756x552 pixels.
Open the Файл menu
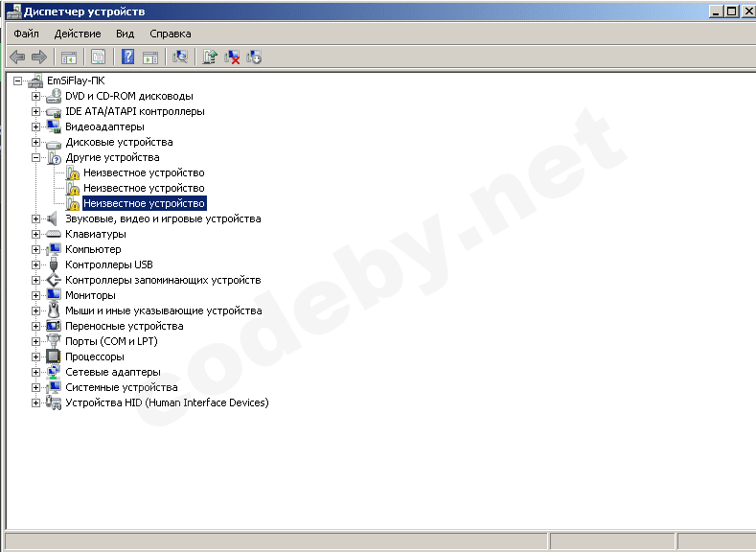click(x=26, y=34)
